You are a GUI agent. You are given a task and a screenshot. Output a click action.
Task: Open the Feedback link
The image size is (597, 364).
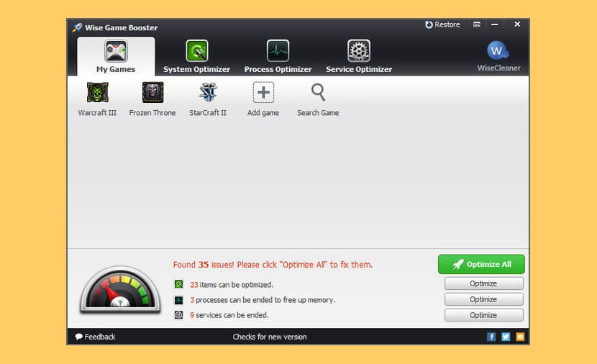95,337
